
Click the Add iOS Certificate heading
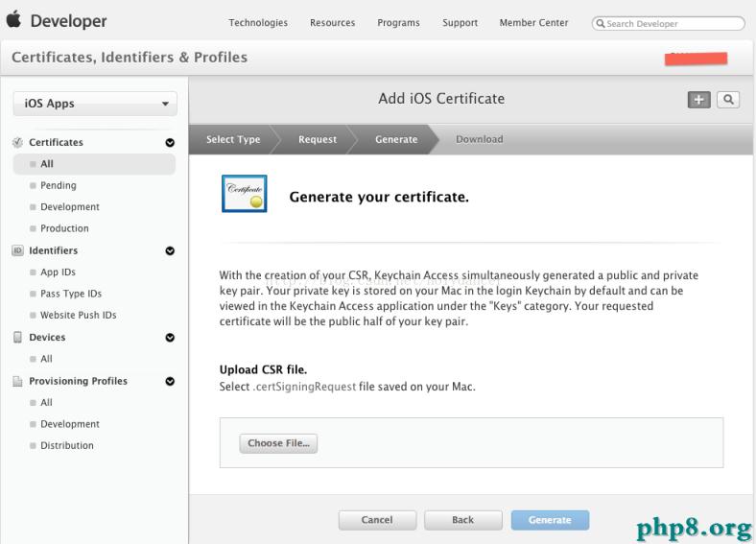click(441, 99)
